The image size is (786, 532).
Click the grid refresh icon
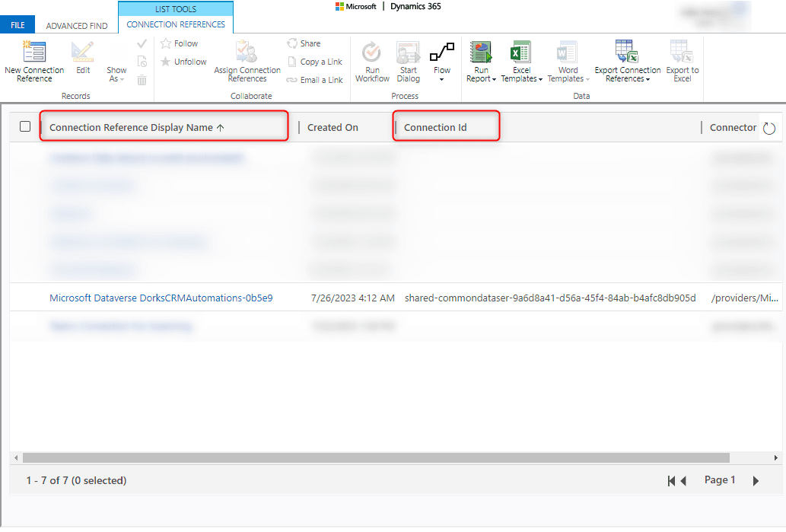click(769, 129)
